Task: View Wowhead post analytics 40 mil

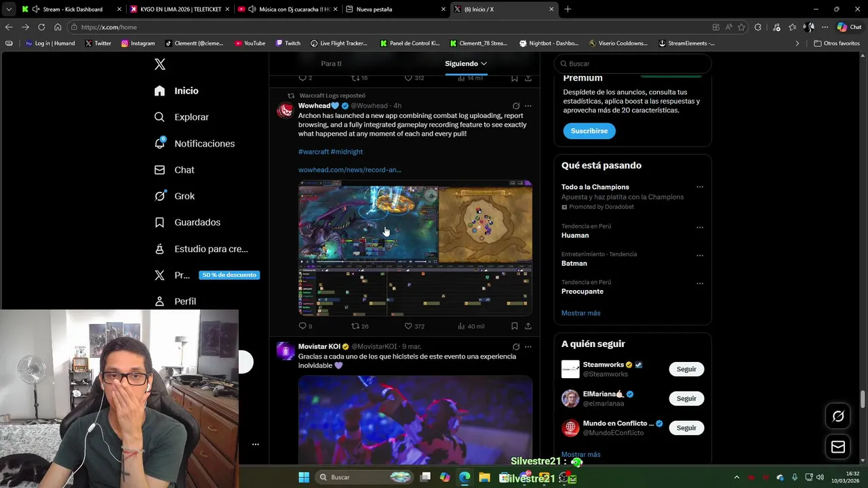Action: point(471,326)
